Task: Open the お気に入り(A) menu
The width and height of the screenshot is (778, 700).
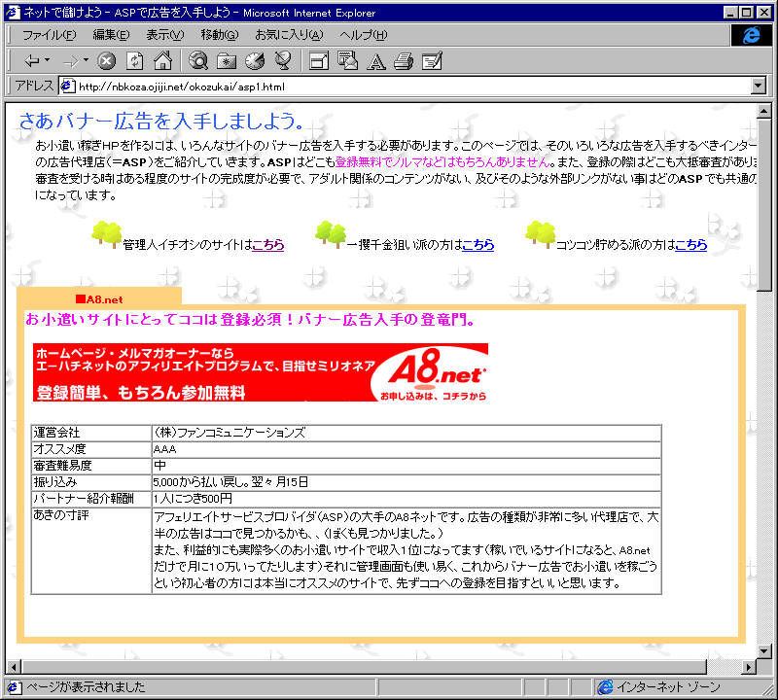Action: point(289,35)
